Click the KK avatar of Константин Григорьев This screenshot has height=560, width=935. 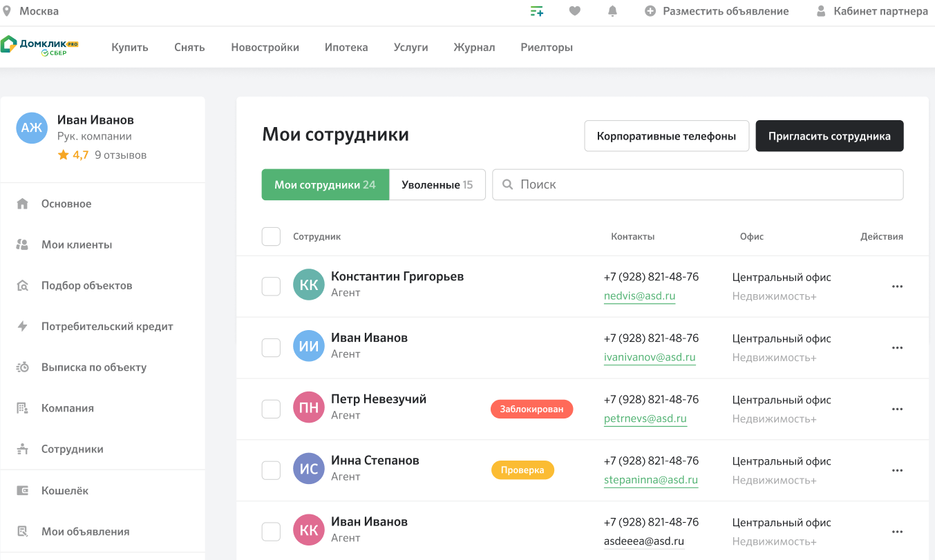coord(309,284)
